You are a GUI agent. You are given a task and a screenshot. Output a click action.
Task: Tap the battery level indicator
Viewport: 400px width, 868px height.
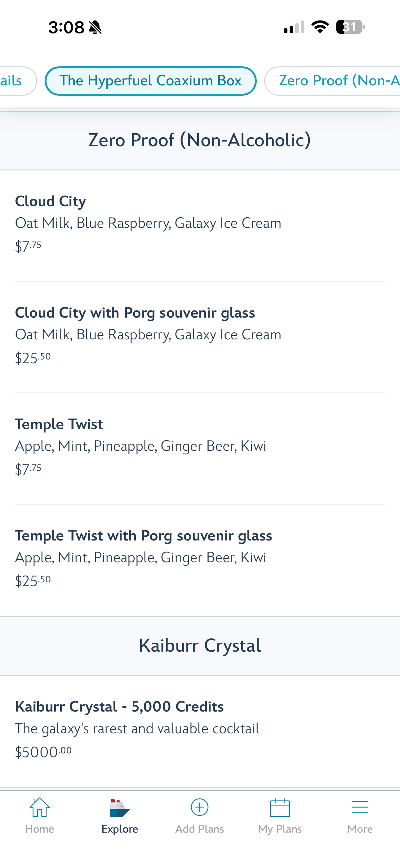[x=350, y=27]
